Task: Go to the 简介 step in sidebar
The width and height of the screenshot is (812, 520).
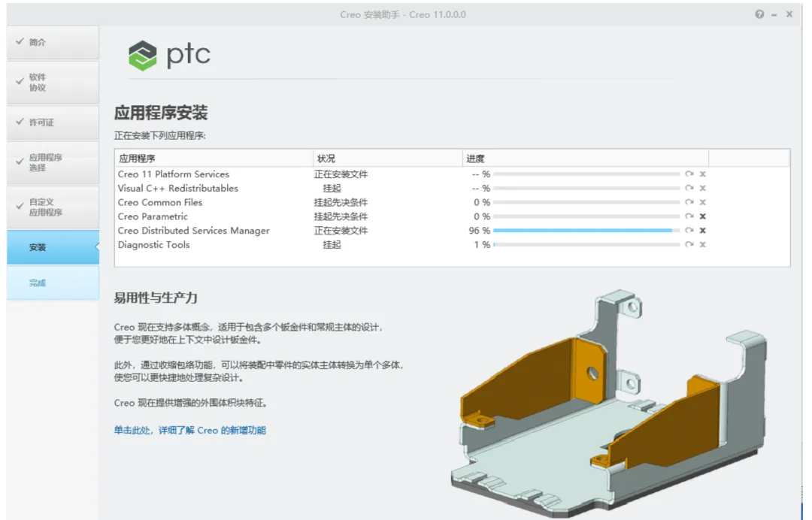Action: coord(53,42)
